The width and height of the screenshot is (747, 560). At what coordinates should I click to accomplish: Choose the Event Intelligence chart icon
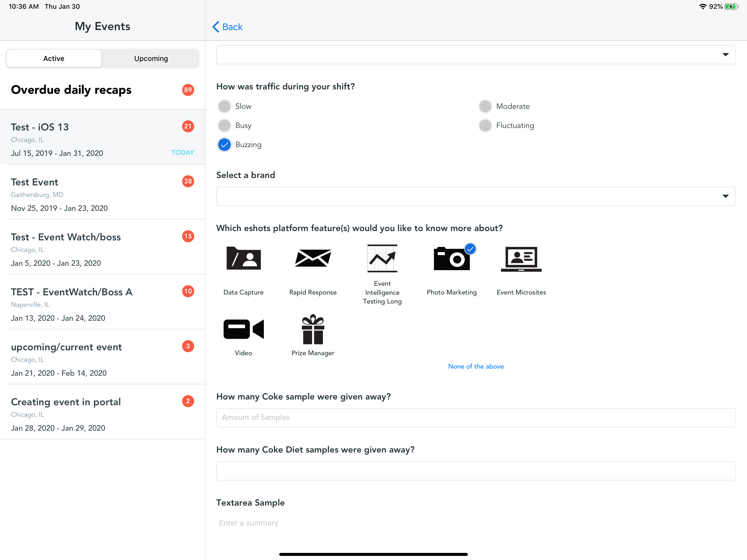(382, 258)
